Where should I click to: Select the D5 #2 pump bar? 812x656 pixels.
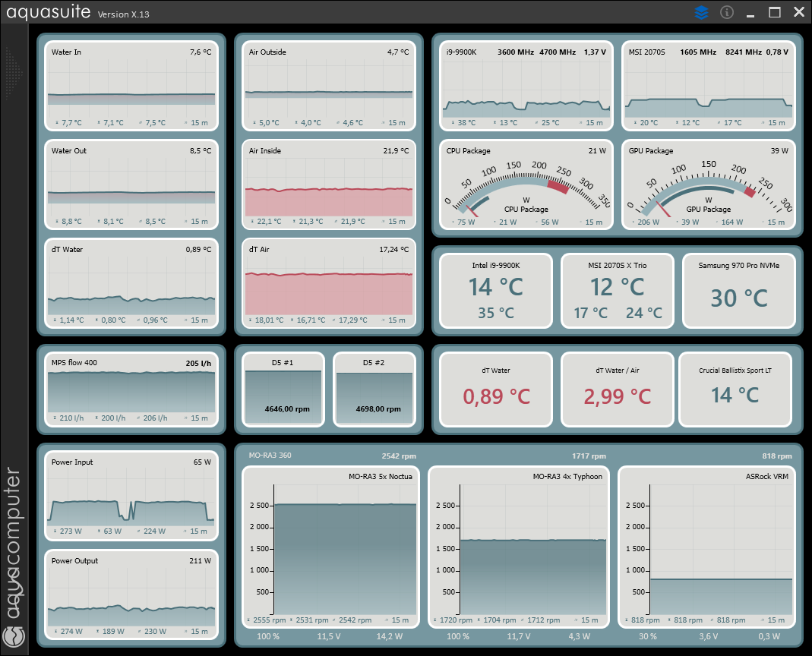click(x=374, y=389)
